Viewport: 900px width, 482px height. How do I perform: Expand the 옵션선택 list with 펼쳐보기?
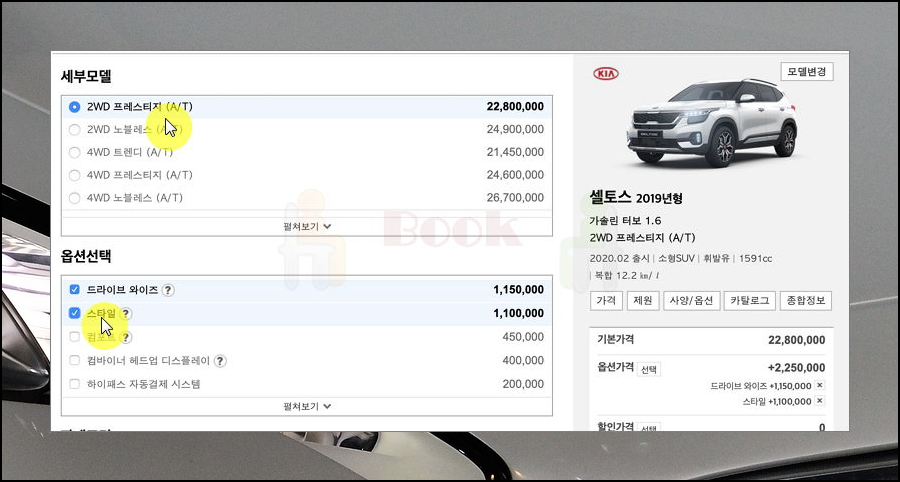[x=307, y=406]
